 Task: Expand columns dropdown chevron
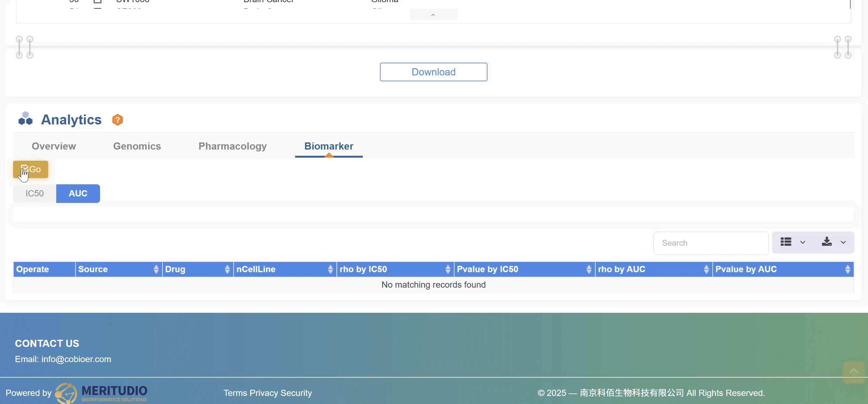803,242
